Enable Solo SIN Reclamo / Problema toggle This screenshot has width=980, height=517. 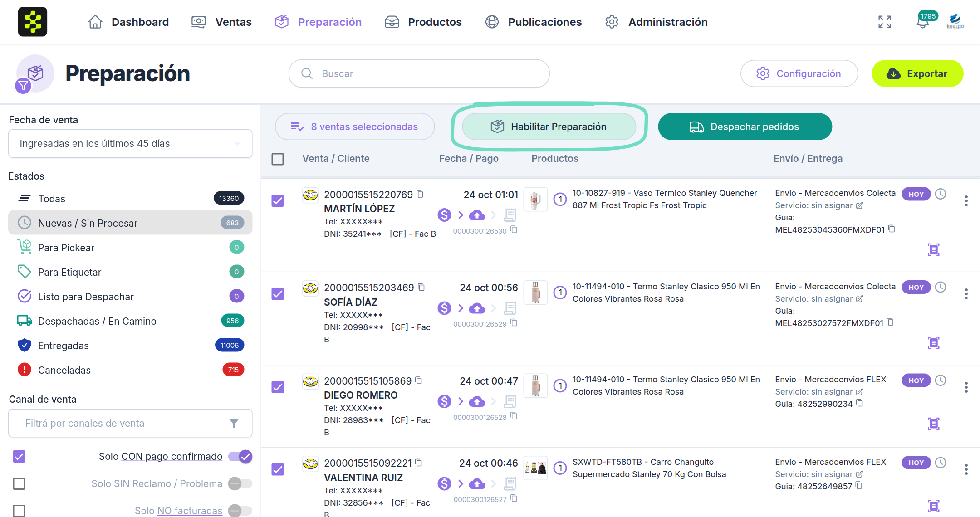pyautogui.click(x=240, y=483)
